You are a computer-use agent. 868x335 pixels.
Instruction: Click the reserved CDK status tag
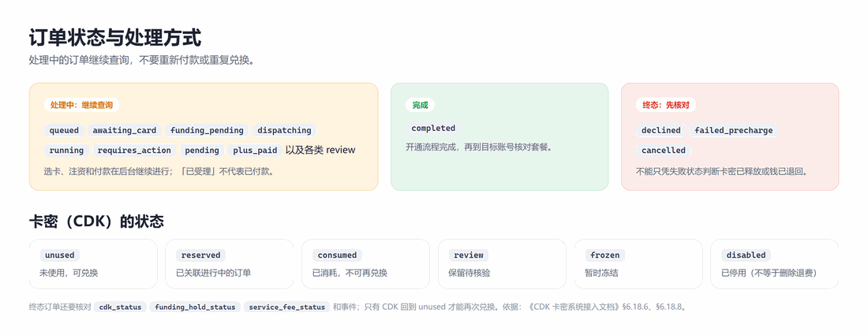click(x=200, y=255)
